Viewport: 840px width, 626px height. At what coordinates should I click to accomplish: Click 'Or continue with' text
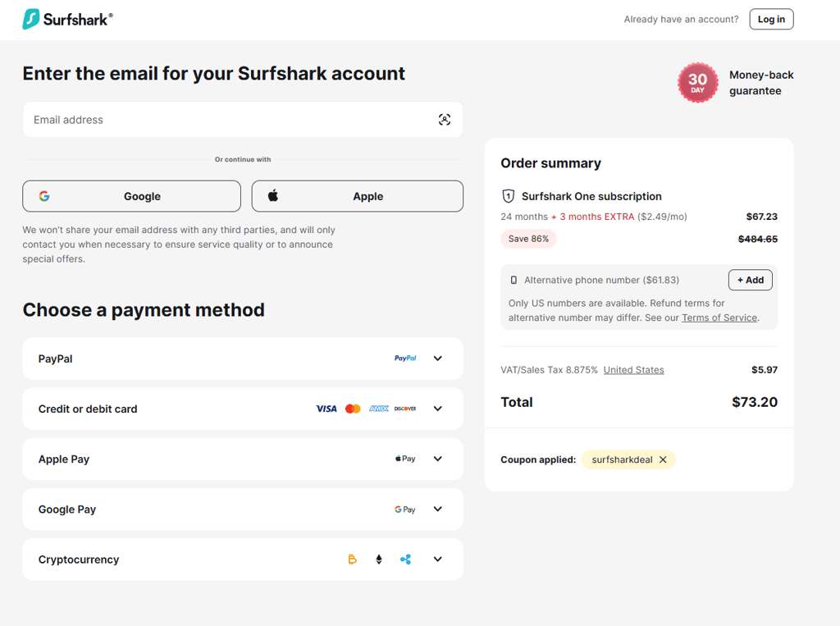click(243, 159)
